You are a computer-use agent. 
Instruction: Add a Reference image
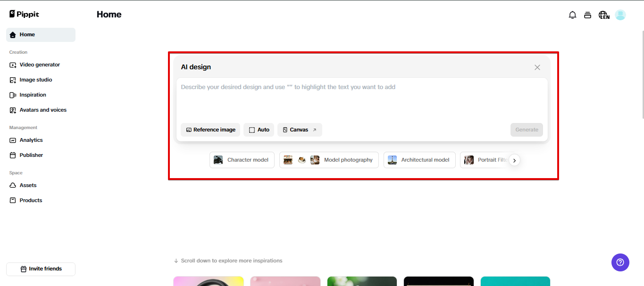click(210, 130)
